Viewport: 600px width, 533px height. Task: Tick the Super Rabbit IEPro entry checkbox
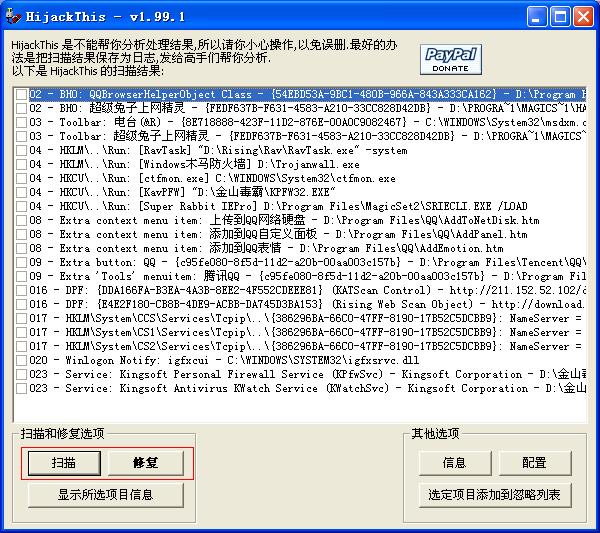click(21, 206)
